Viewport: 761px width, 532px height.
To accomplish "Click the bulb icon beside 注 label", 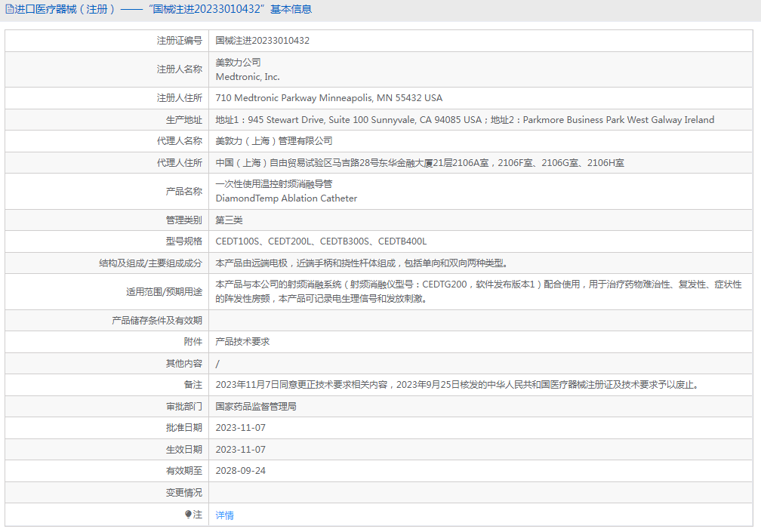I will coord(188,514).
